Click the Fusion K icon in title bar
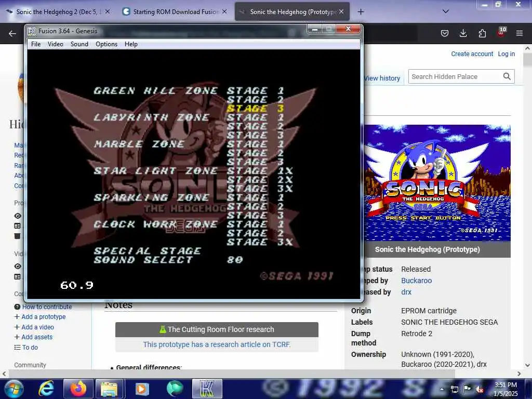The image size is (532, 399). click(32, 31)
